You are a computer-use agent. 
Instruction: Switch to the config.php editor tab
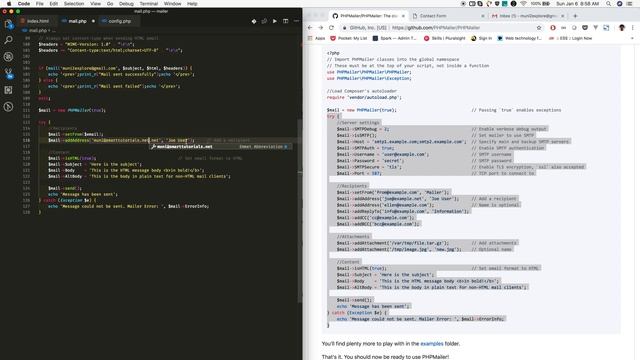[x=119, y=21]
